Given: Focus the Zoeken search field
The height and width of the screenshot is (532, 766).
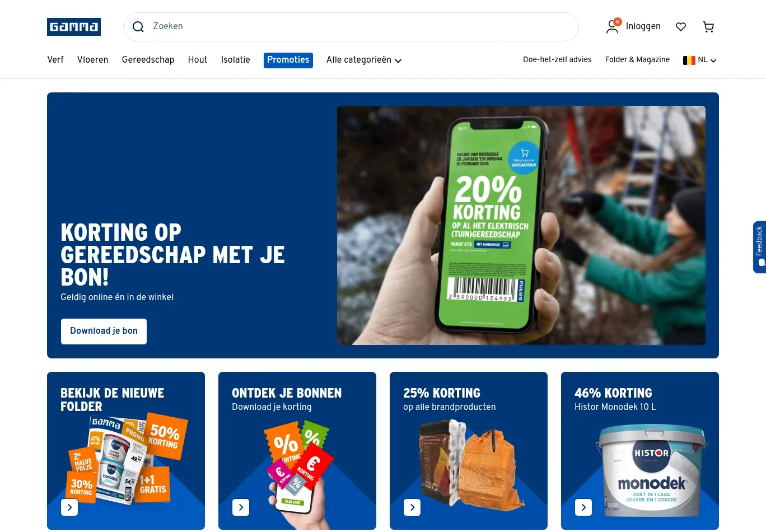Looking at the screenshot, I should (x=351, y=27).
